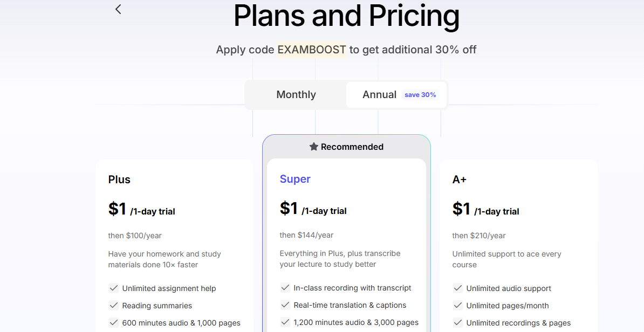The image size is (644, 332).
Task: Select the A+ plan title
Action: tap(459, 179)
